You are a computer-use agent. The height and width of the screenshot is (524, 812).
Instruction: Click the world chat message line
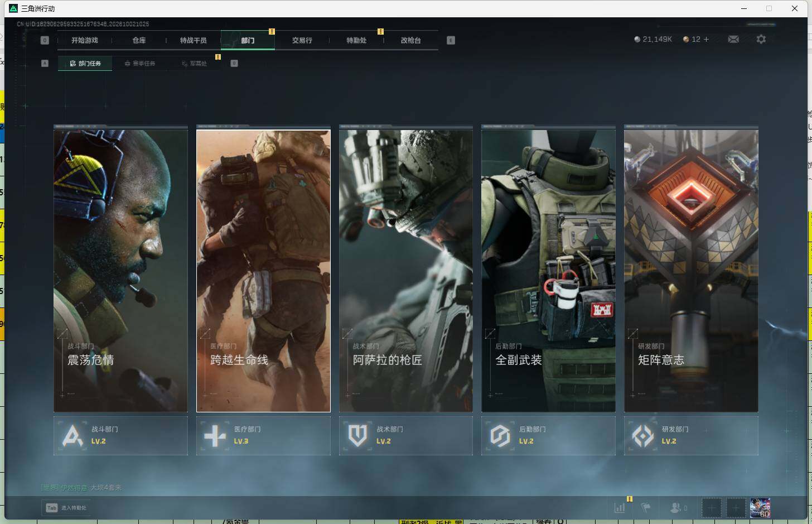pos(81,487)
